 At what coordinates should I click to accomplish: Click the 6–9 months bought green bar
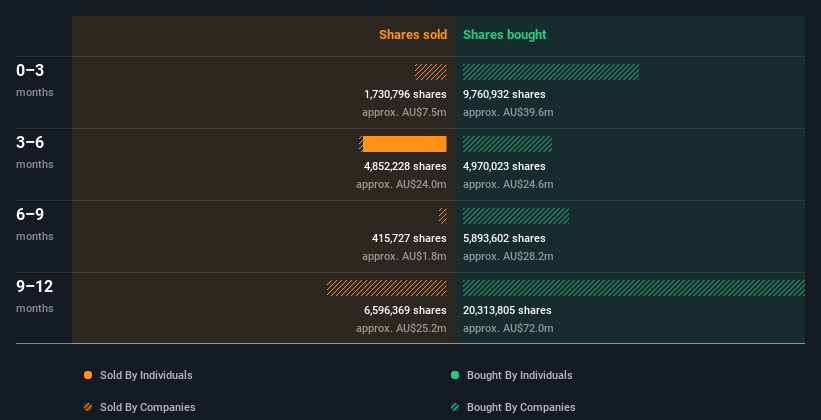pos(516,216)
